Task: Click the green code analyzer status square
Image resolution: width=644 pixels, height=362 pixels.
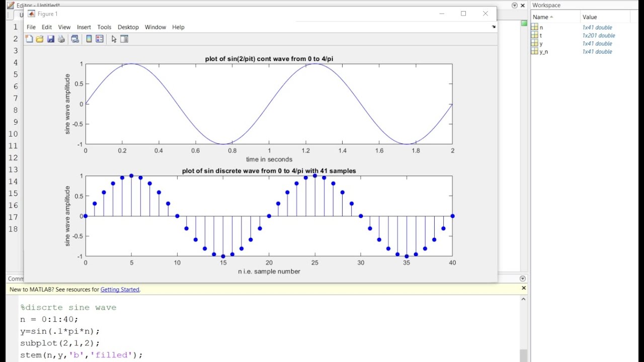Action: pyautogui.click(x=524, y=23)
